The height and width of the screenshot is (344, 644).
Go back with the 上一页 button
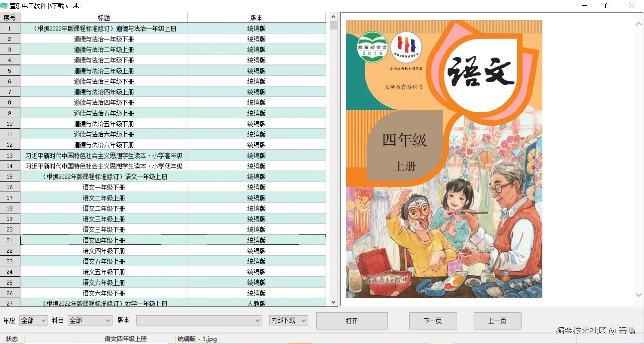pos(497,321)
